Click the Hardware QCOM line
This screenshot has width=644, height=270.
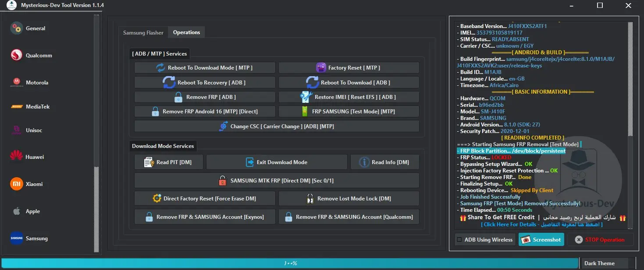[481, 98]
